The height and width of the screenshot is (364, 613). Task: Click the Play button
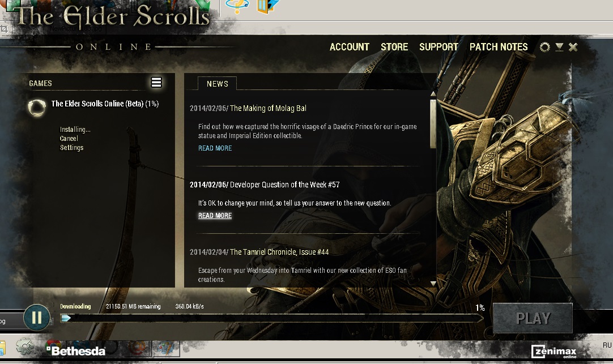coord(533,318)
